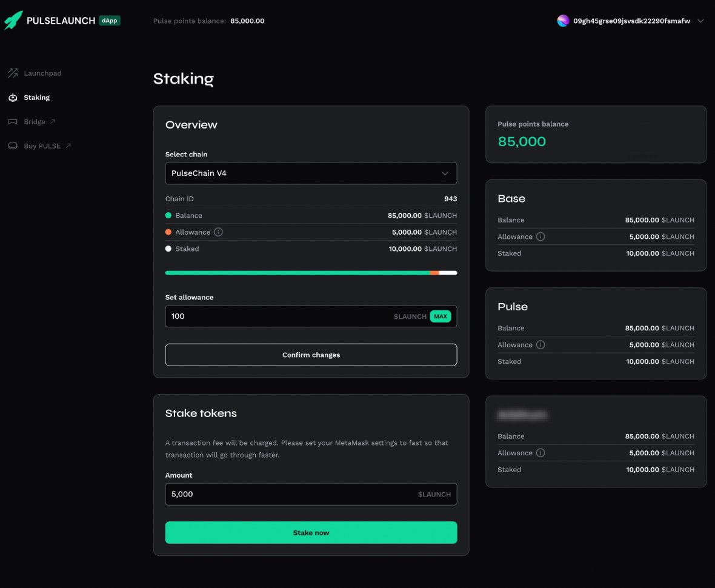Click the orange Allowance status dot
This screenshot has height=588, width=715.
tap(168, 232)
